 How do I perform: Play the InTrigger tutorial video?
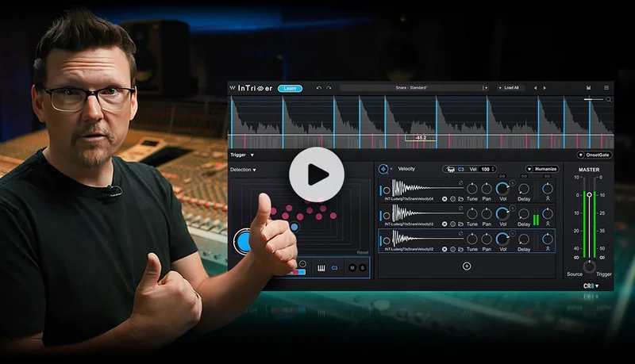pyautogui.click(x=317, y=174)
